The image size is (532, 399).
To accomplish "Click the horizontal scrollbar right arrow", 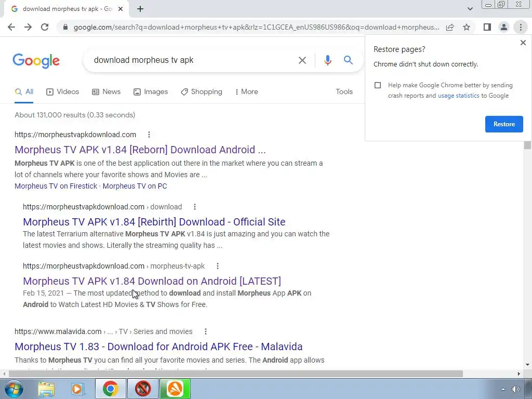I will click(x=519, y=374).
